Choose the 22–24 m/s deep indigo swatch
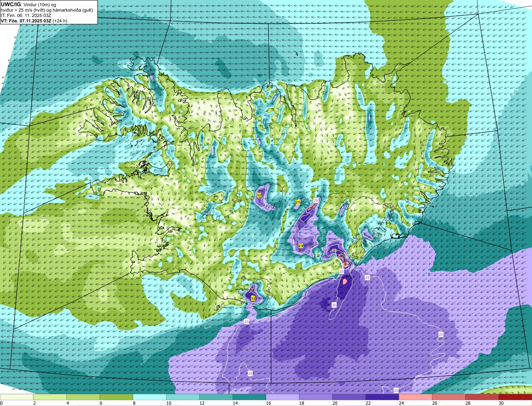The height and width of the screenshot is (406, 532). (x=382, y=397)
